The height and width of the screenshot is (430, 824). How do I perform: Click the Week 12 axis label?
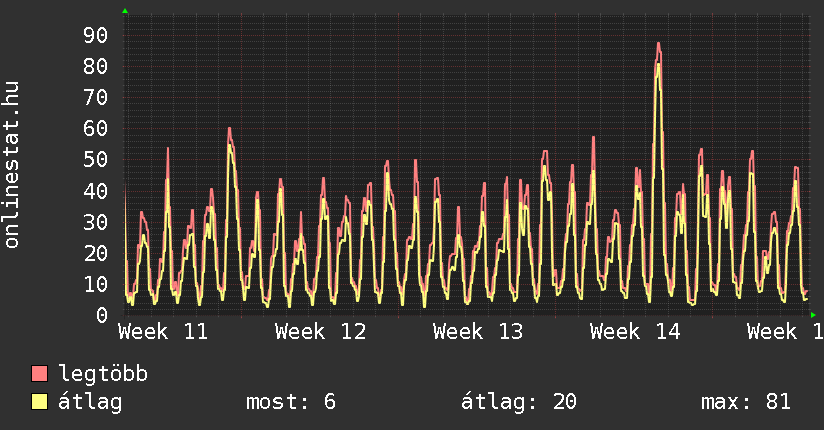click(320, 331)
